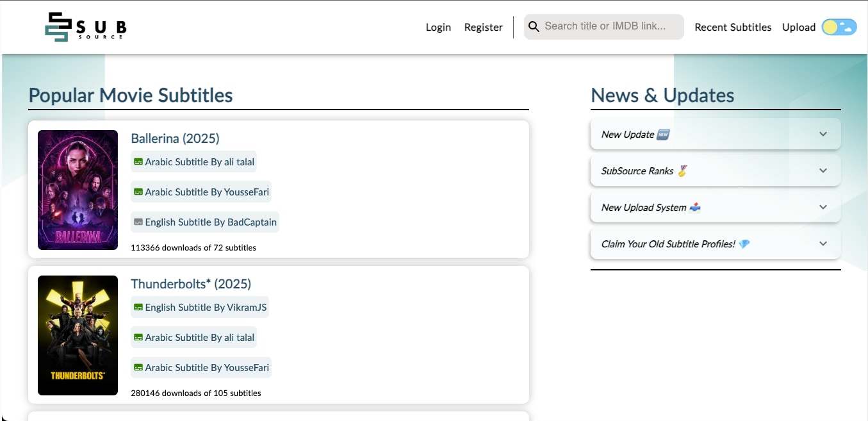Open the Ballerina (2025) title link
Viewport: 868px width, 421px height.
tap(175, 138)
